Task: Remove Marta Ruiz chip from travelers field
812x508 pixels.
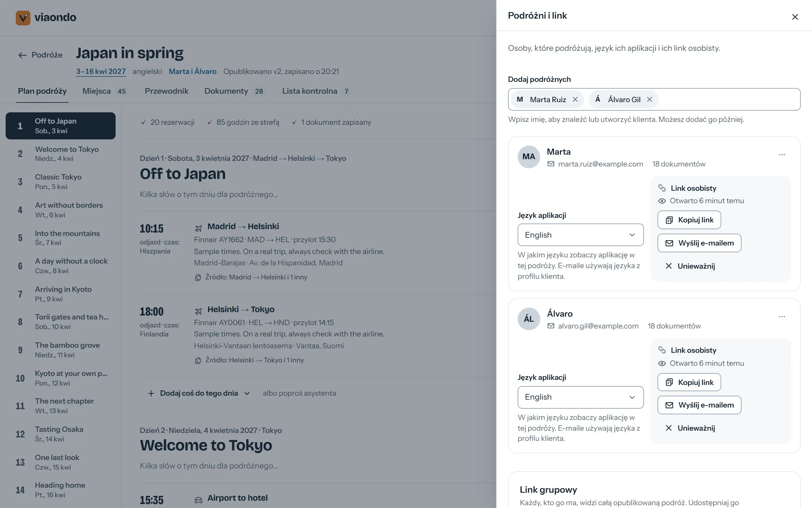Action: click(575, 99)
